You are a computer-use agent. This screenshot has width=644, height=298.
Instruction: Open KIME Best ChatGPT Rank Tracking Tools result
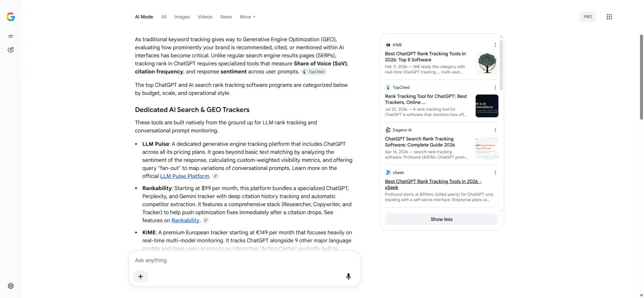pyautogui.click(x=425, y=57)
